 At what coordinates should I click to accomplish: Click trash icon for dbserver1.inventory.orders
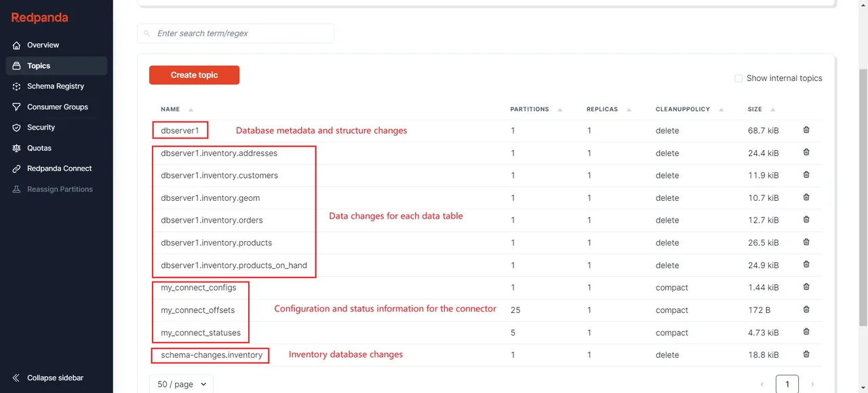pyautogui.click(x=806, y=219)
